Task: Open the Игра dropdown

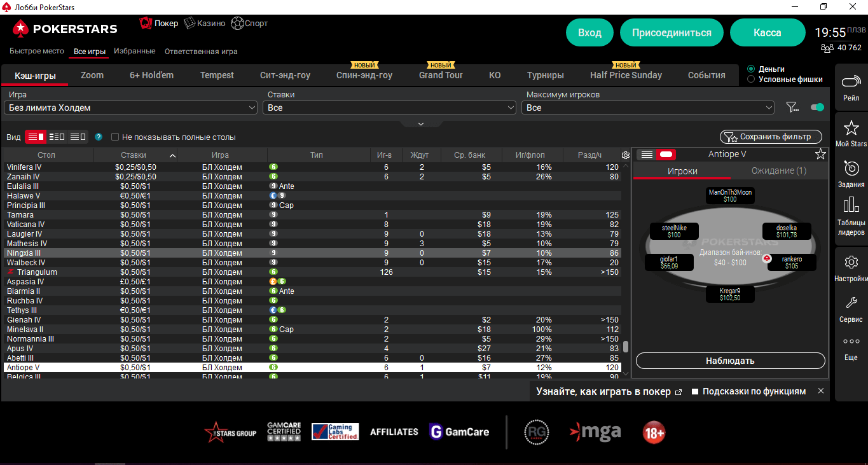Action: pos(131,108)
